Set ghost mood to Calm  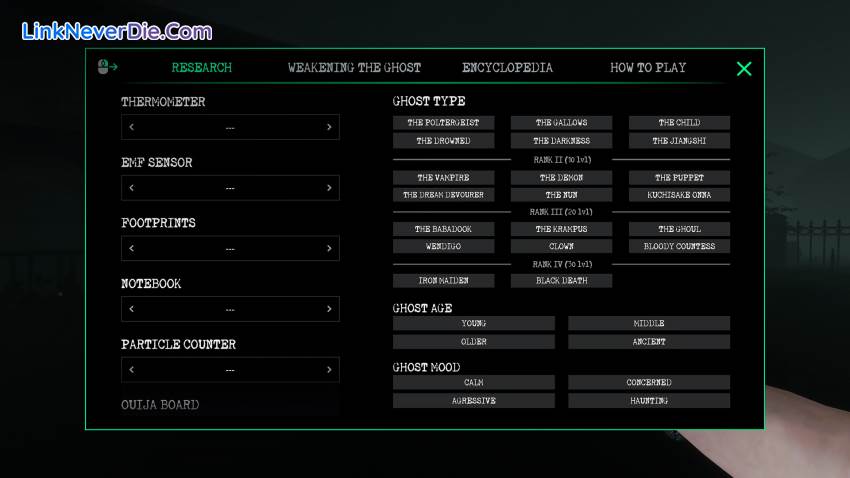(474, 383)
